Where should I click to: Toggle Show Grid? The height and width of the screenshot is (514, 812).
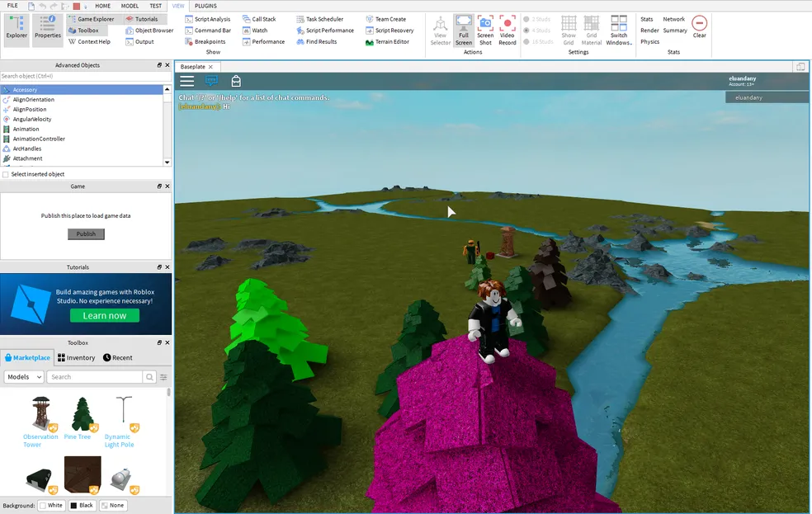(x=569, y=31)
